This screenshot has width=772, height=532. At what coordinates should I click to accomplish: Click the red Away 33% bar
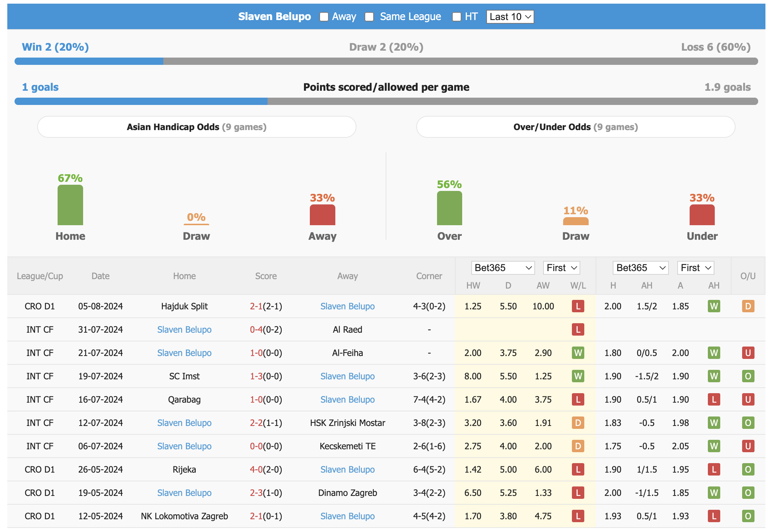click(x=323, y=215)
